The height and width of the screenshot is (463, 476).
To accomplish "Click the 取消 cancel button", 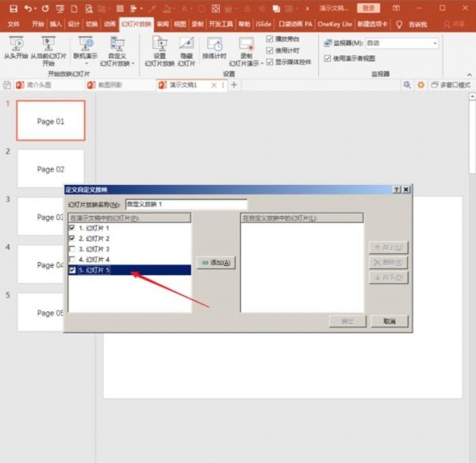I will (x=390, y=322).
